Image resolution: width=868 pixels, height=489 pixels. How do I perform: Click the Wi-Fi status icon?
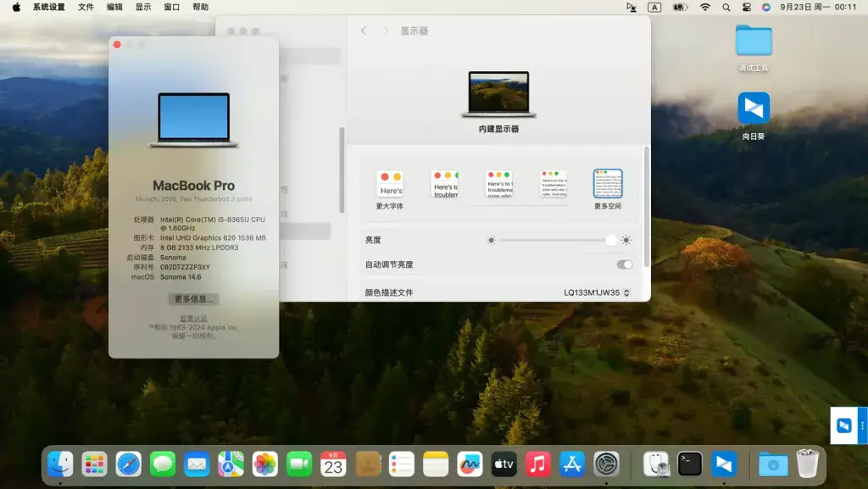705,7
